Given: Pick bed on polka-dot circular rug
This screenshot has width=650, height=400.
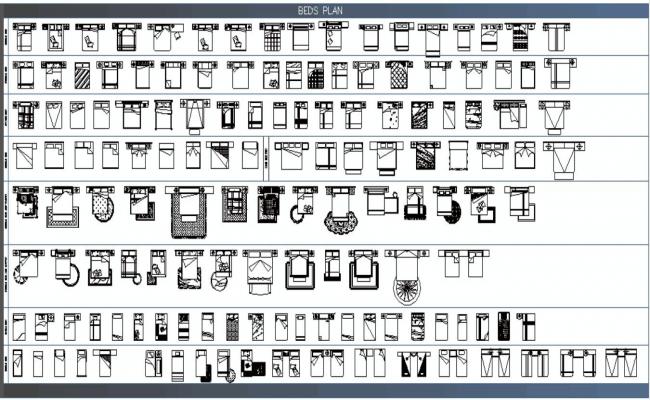Looking at the screenshot, I should pos(101,204).
